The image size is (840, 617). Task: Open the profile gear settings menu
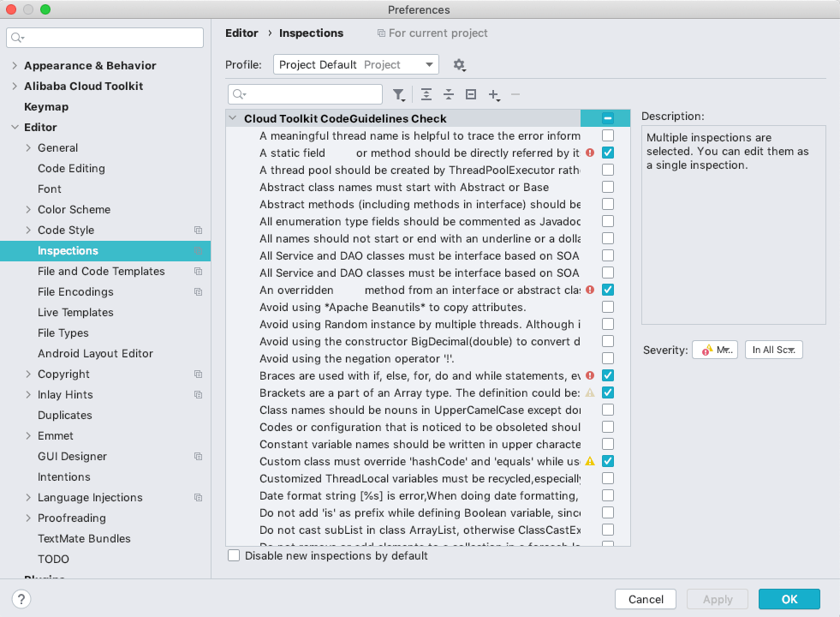point(460,65)
